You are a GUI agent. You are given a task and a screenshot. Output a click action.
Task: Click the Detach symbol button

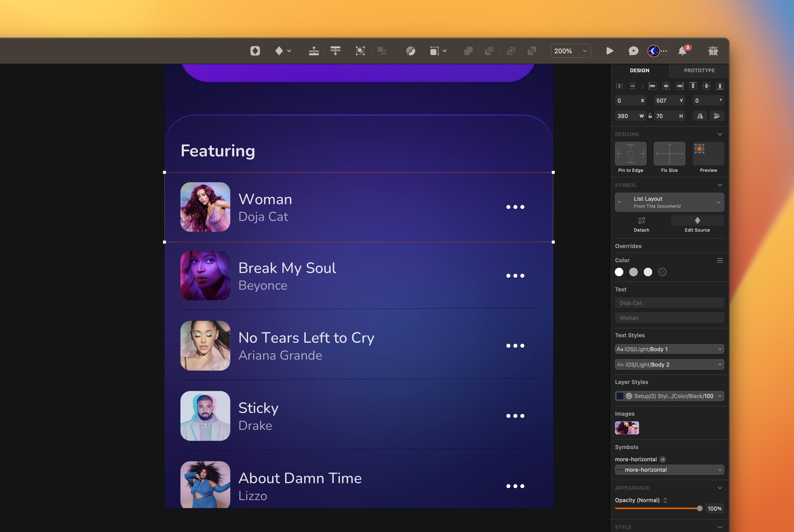[x=641, y=224]
